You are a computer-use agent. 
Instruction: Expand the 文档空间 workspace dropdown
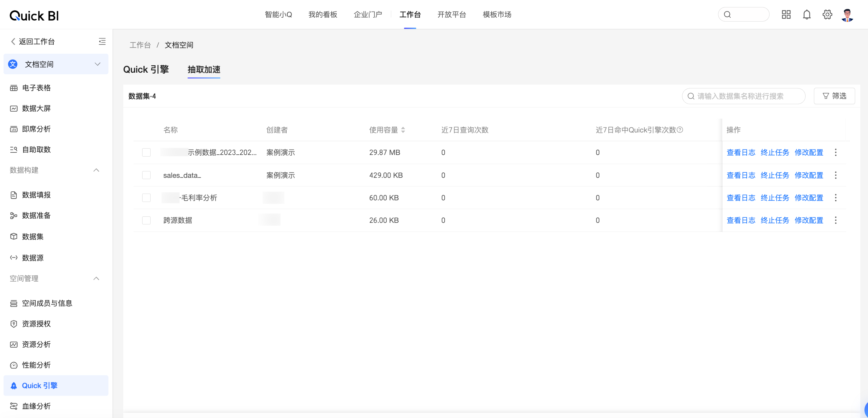(56, 64)
